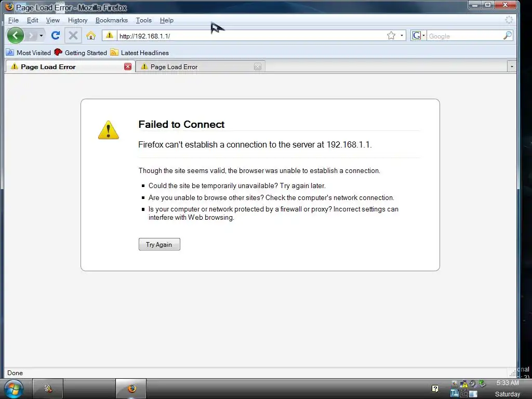Open the View menu
The width and height of the screenshot is (532, 399).
(53, 20)
